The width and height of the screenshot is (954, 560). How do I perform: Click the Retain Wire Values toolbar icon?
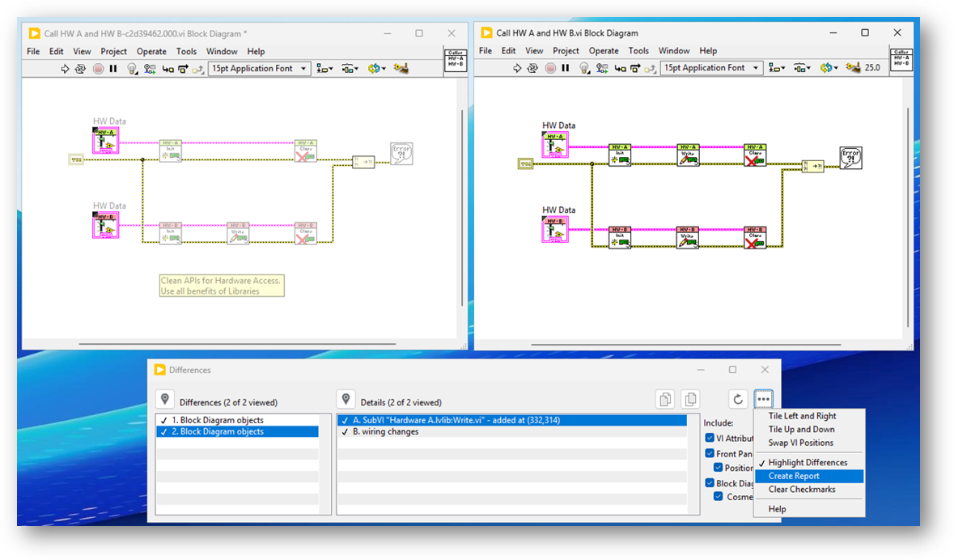(148, 68)
